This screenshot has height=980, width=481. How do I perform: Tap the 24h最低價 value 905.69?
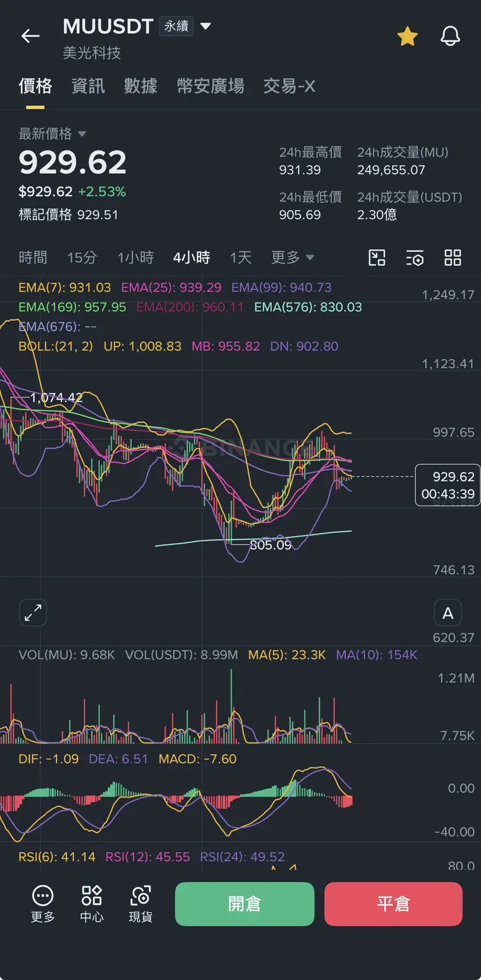pos(300,215)
